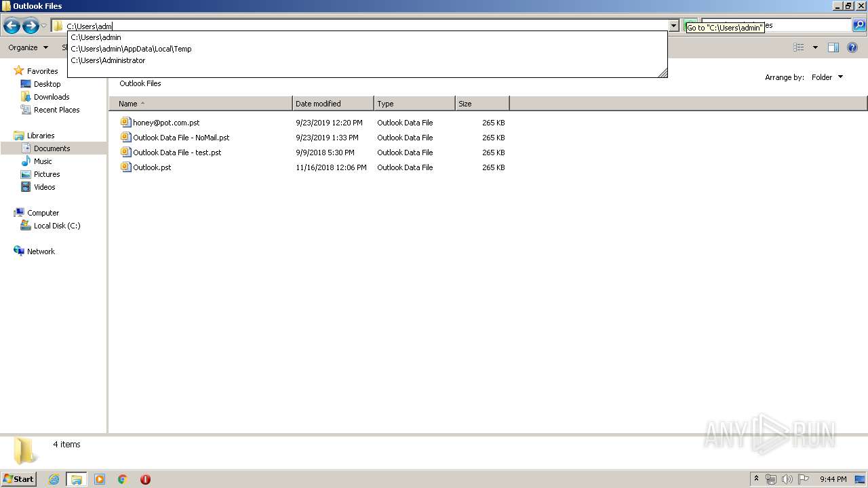Open Help with the question mark icon

click(852, 47)
